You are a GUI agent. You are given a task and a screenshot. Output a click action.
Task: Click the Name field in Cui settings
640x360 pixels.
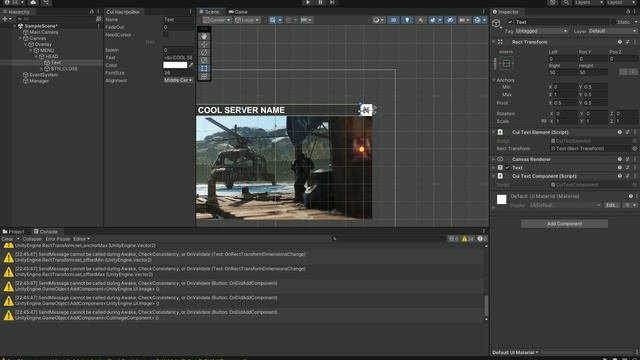pos(178,19)
